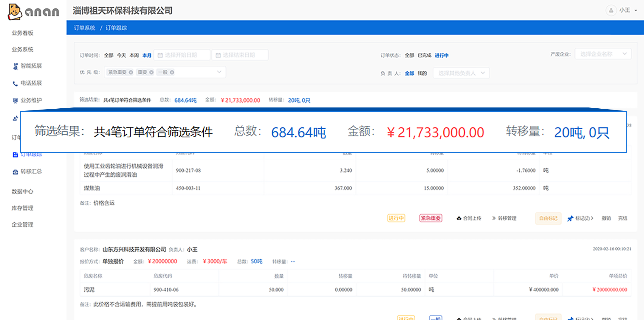
Task: Click the 煤焦油 row name
Action: point(92,188)
